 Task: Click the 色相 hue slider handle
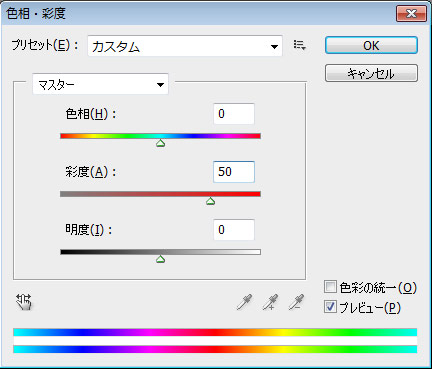tap(161, 144)
